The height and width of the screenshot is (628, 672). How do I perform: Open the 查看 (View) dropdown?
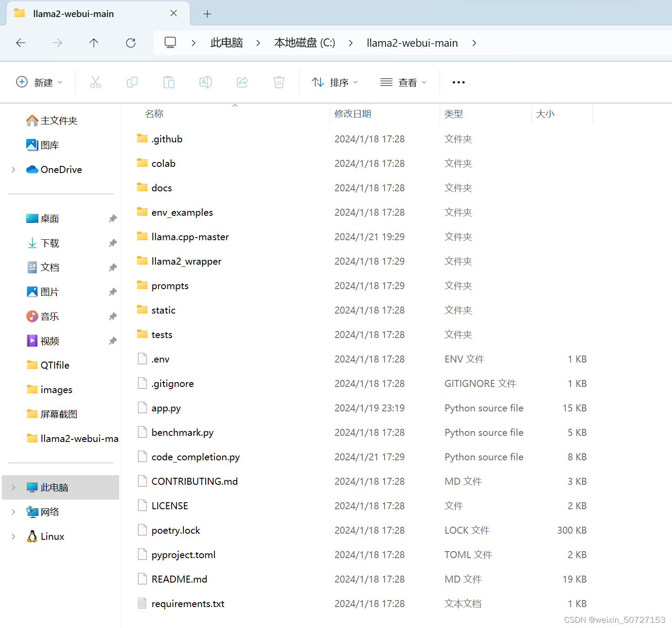click(403, 82)
